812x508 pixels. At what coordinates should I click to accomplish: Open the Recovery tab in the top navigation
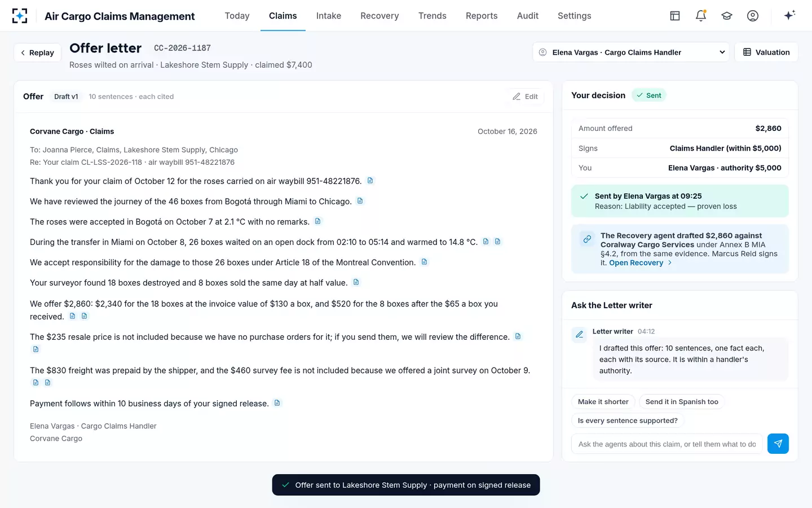point(379,16)
